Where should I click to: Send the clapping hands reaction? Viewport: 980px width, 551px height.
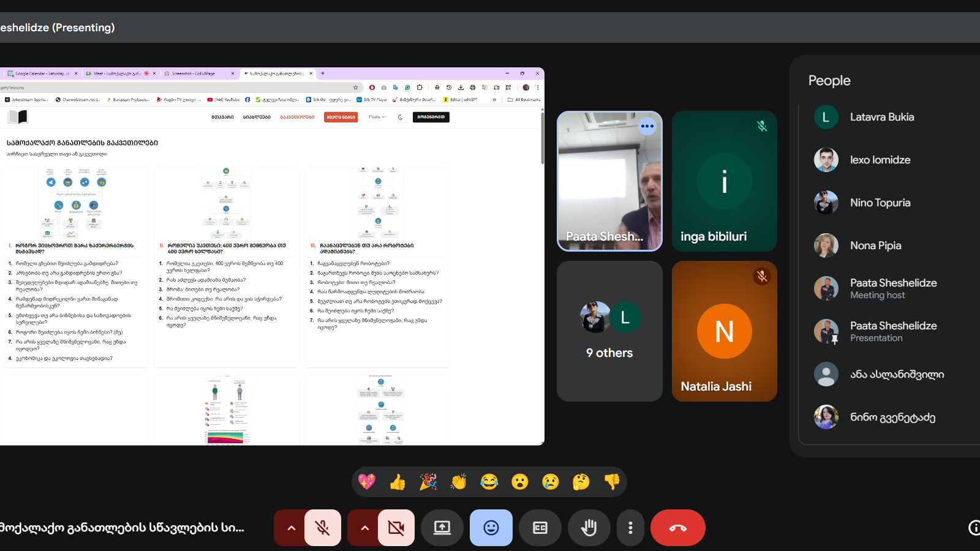[x=459, y=482]
